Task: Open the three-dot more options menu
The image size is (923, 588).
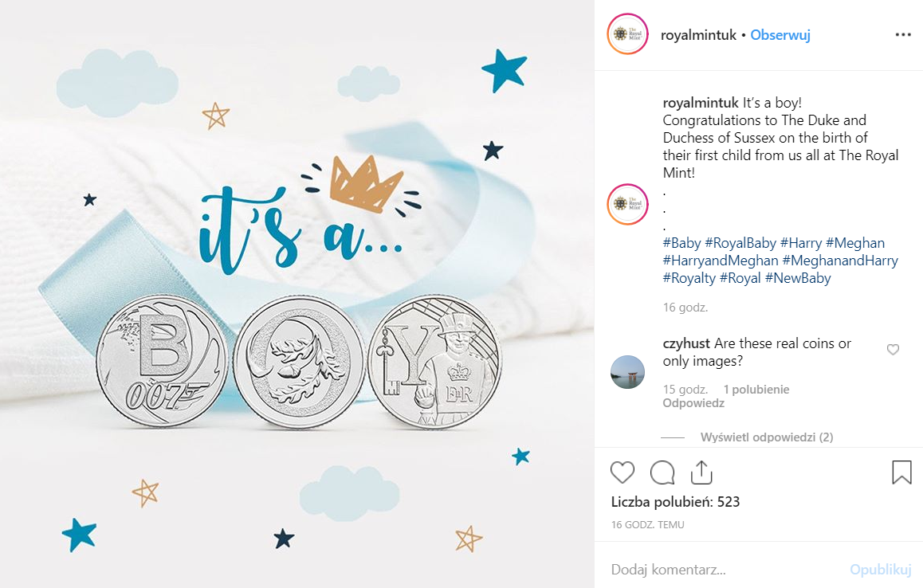Action: 903,35
